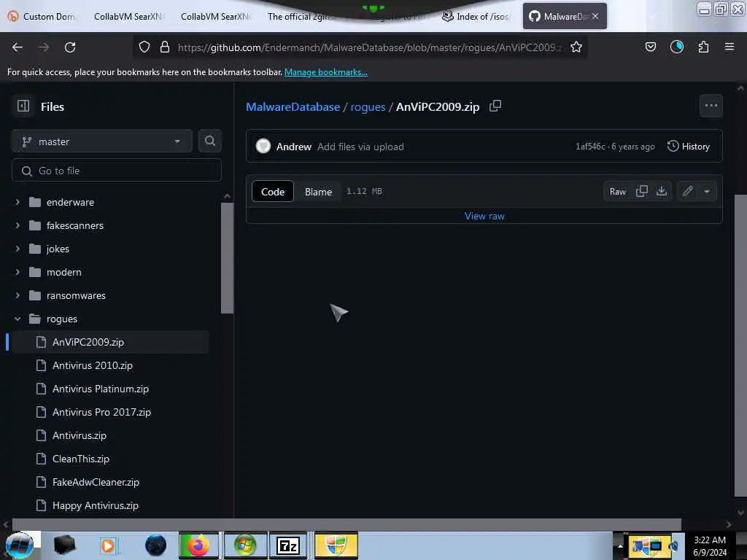
Task: Open the Windows Start orb
Action: coord(20,545)
